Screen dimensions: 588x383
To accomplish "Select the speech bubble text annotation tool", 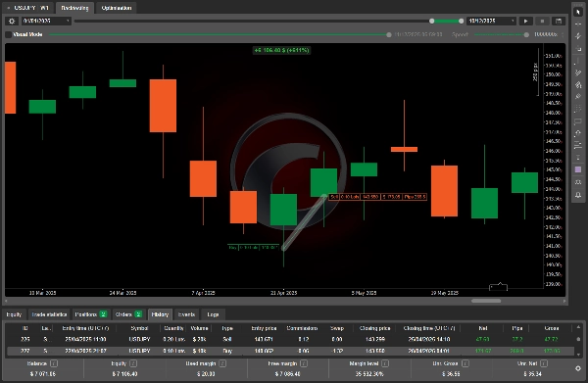I will click(x=578, y=121).
